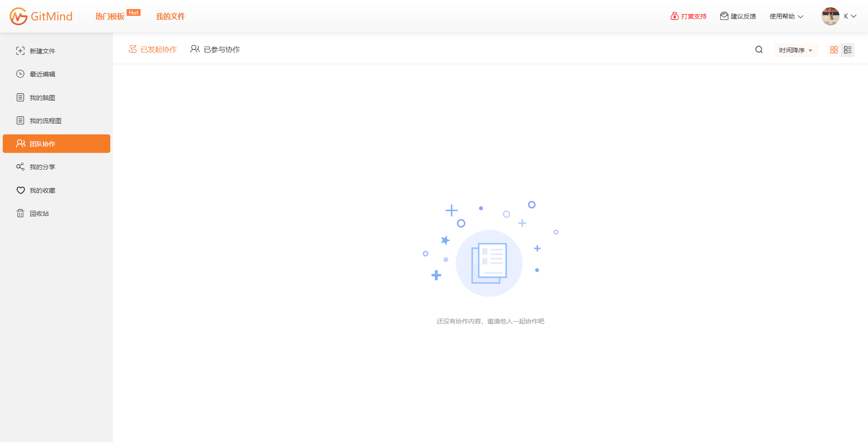Open 最近编辑 recent files

pyautogui.click(x=42, y=74)
